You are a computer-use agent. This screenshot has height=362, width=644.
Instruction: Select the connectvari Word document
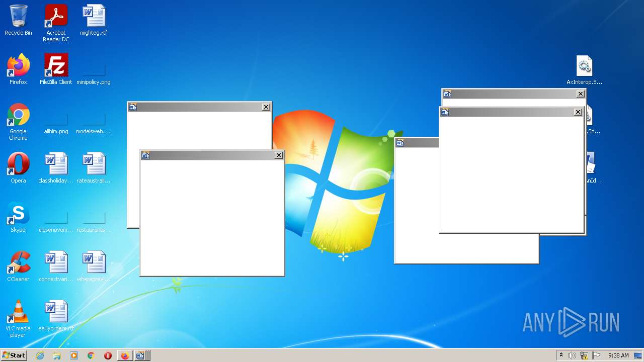pos(56,266)
